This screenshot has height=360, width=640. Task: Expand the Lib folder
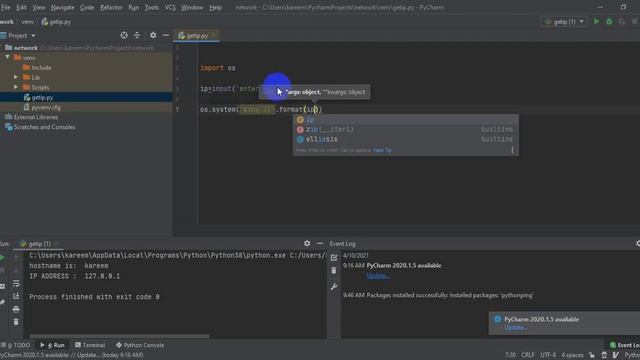16,77
